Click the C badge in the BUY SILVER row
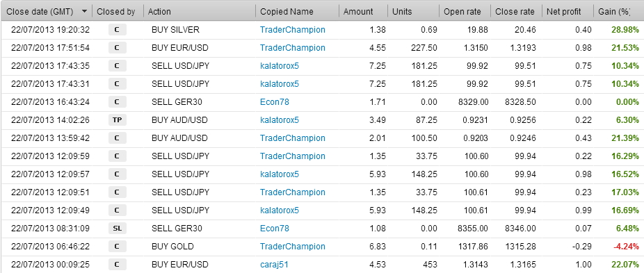The width and height of the screenshot is (644, 273). point(117,30)
